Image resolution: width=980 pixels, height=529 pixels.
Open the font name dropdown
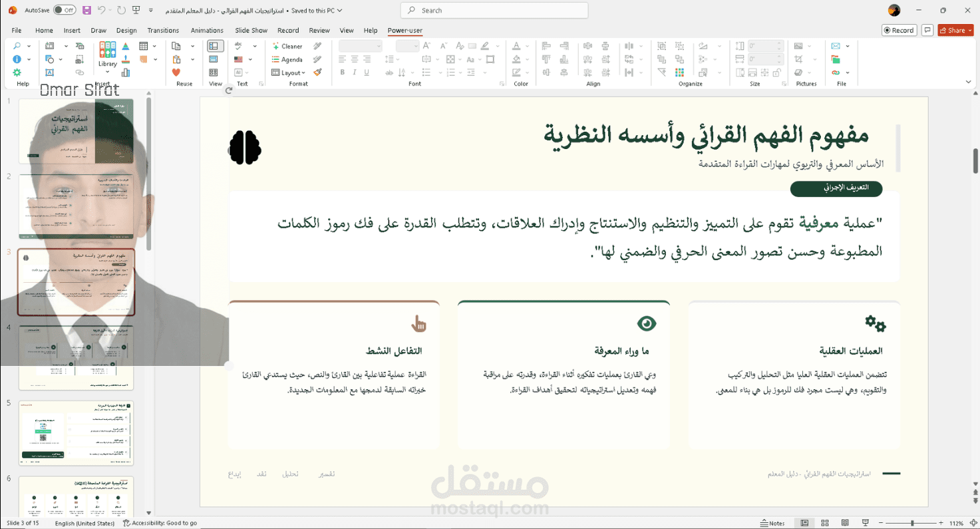point(379,46)
